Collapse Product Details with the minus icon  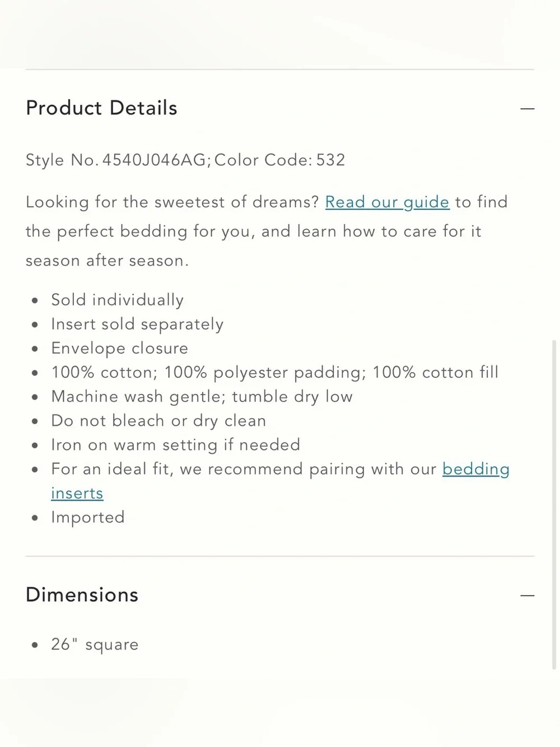click(x=527, y=108)
